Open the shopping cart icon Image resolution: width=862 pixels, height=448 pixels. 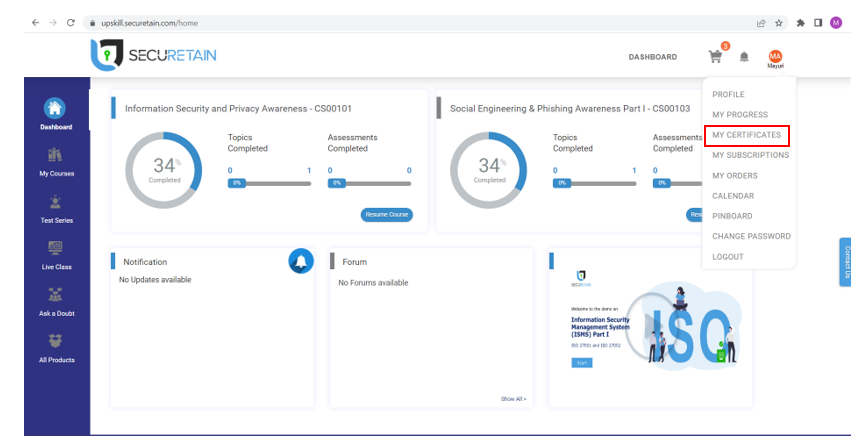[715, 57]
